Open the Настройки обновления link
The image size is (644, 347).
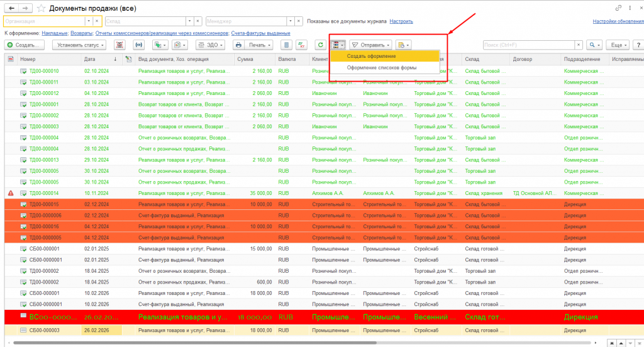pyautogui.click(x=618, y=21)
